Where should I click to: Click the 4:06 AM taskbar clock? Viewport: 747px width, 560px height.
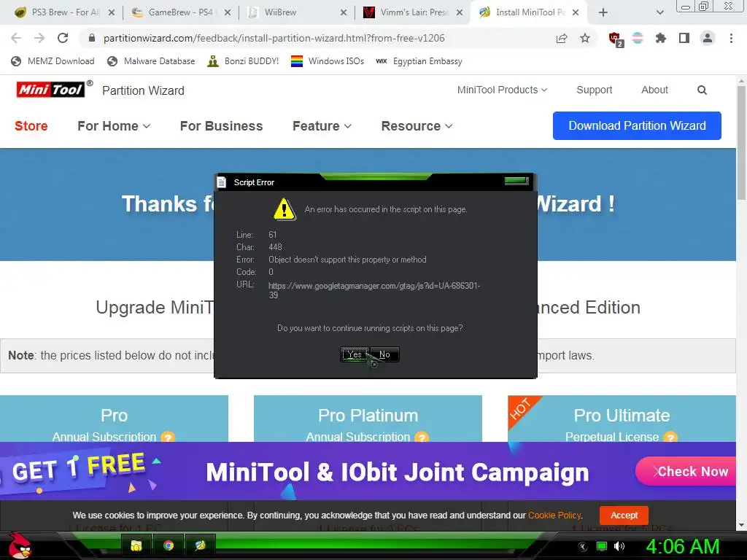pos(682,546)
